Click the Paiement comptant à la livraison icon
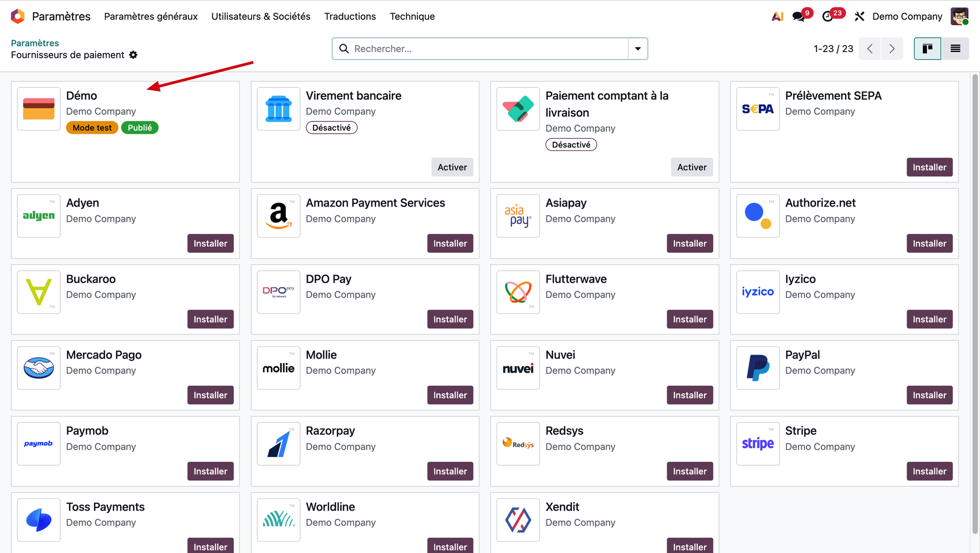Viewport: 980px width, 553px height. pos(518,109)
